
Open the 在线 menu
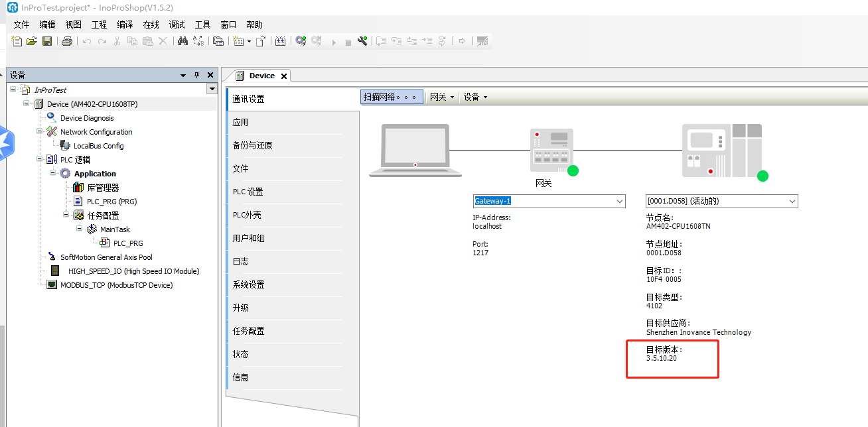[x=150, y=25]
